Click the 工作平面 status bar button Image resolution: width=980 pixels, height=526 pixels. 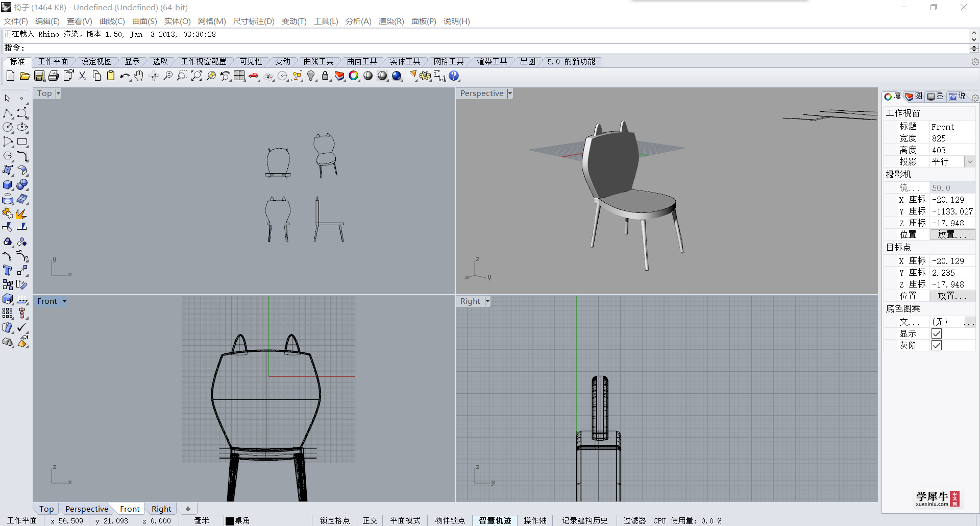click(22, 520)
